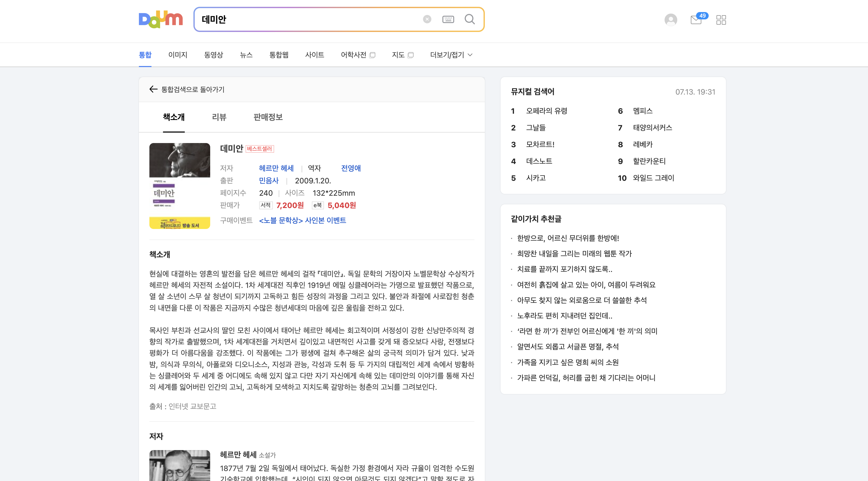Open the mail icon with 49 badge
This screenshot has height=481, width=868.
coord(696,20)
